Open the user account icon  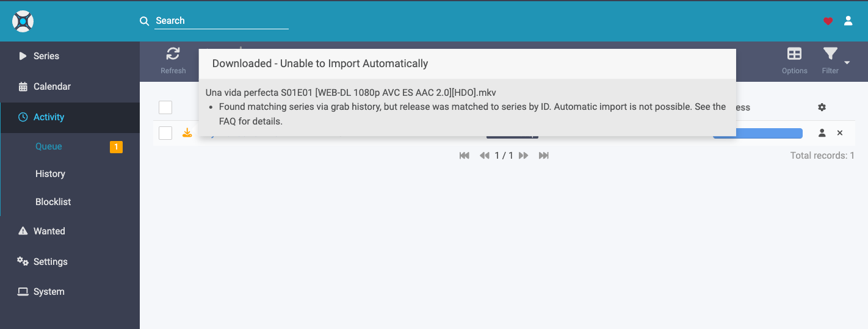pyautogui.click(x=848, y=21)
